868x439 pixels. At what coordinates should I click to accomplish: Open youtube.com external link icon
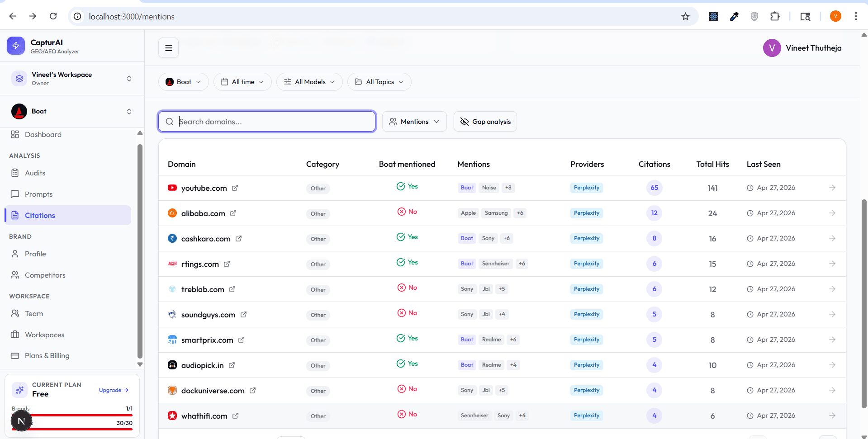point(235,188)
